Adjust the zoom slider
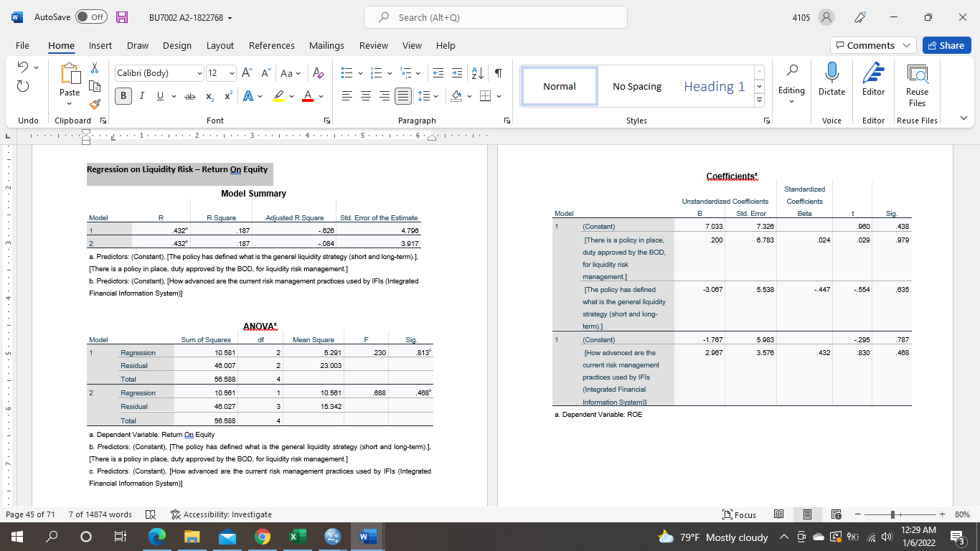This screenshot has height=551, width=980. pyautogui.click(x=892, y=514)
